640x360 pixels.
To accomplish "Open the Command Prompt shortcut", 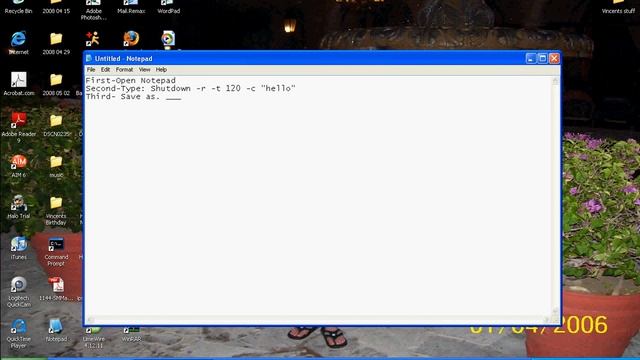I will [56, 251].
